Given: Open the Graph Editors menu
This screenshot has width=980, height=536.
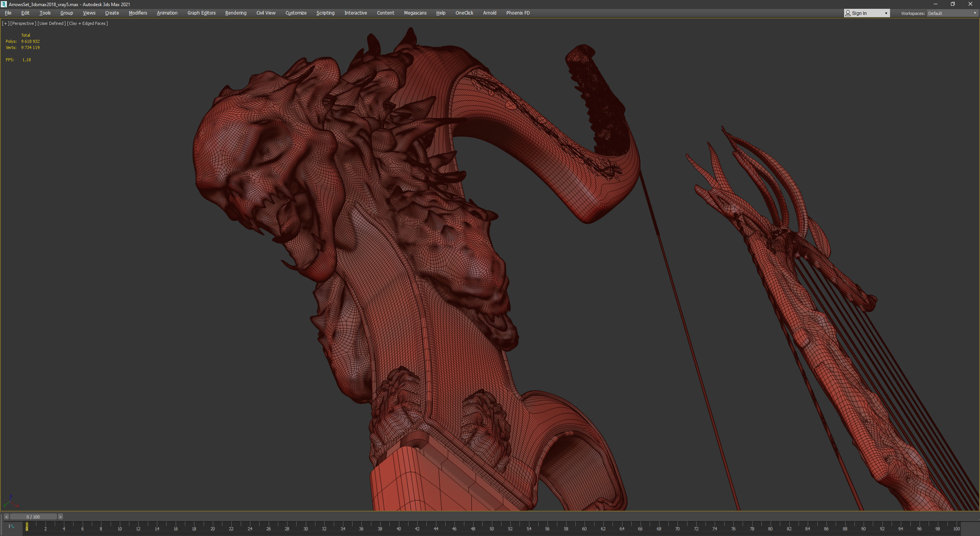Looking at the screenshot, I should [x=201, y=13].
